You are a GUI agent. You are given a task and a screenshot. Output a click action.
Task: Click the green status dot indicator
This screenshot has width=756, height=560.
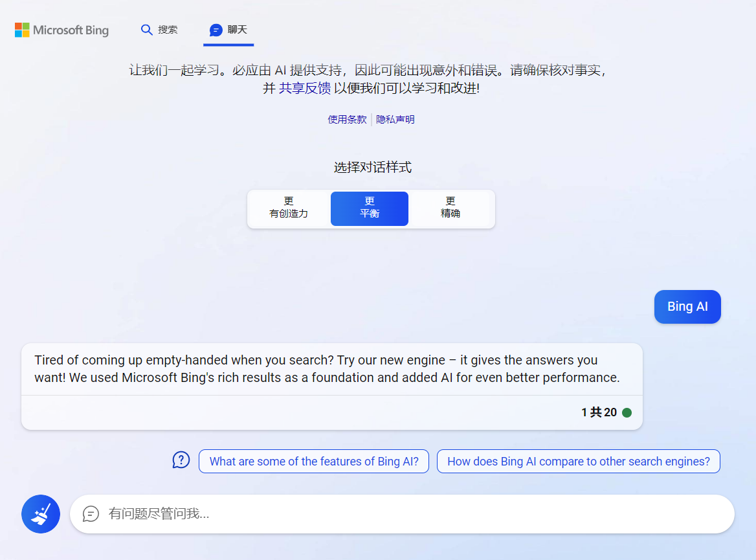pos(627,412)
